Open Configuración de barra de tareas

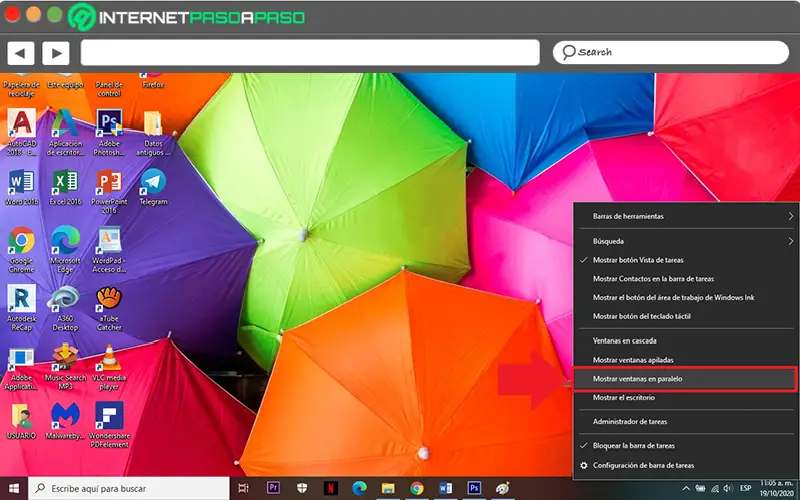click(x=684, y=466)
